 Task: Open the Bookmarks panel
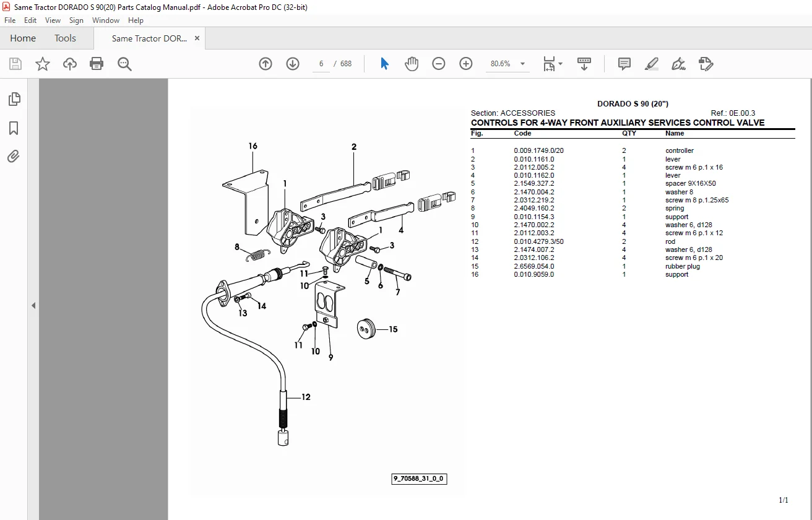click(x=14, y=128)
